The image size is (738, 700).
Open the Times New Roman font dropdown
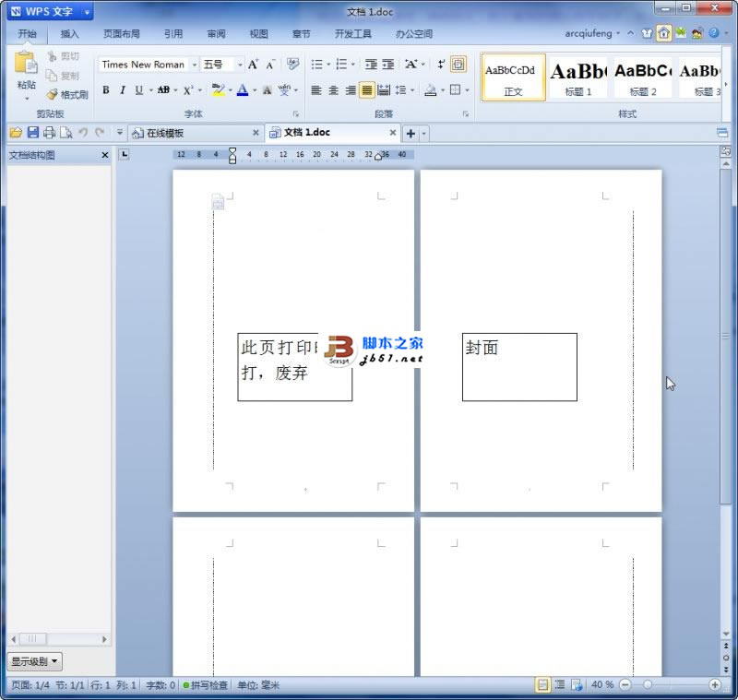(x=194, y=65)
